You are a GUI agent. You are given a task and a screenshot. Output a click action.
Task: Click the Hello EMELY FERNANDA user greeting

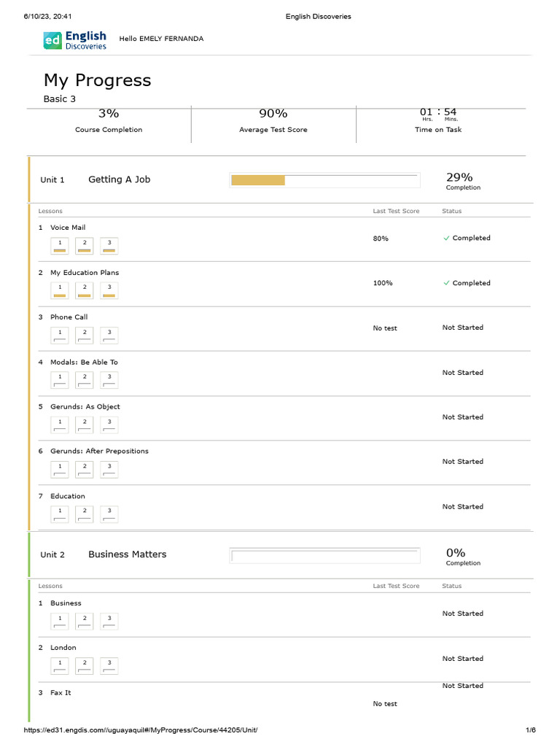tap(166, 39)
